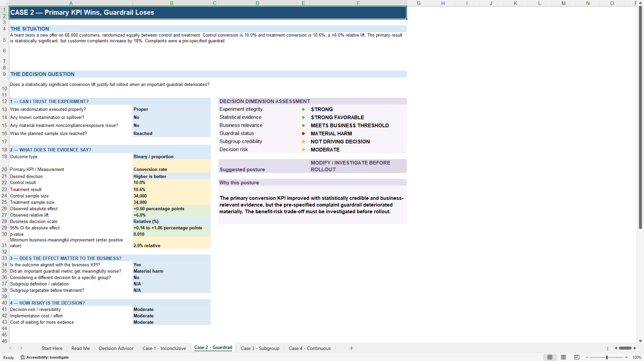Click zoom out minus button
This screenshot has height=361, width=644.
click(587, 357)
